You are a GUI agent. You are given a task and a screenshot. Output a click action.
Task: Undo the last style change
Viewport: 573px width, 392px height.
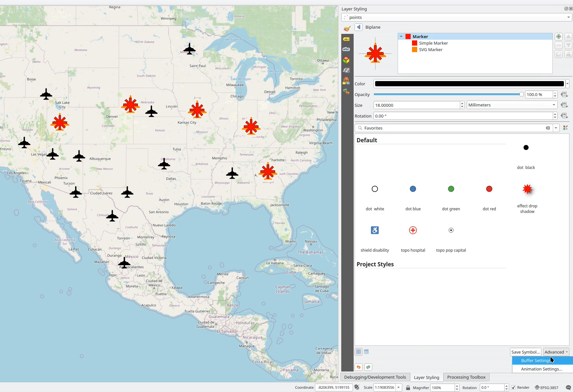tap(359, 367)
